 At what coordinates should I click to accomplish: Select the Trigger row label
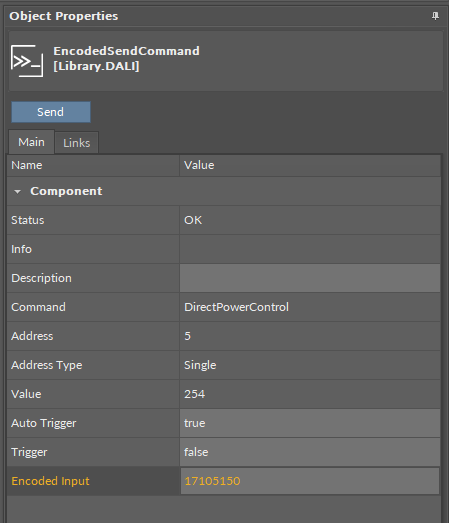(x=29, y=452)
